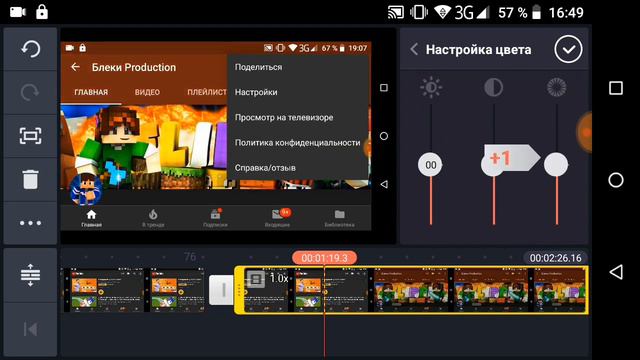Open the three-dot more options menu
Image resolution: width=640 pixels, height=360 pixels.
pos(31,223)
